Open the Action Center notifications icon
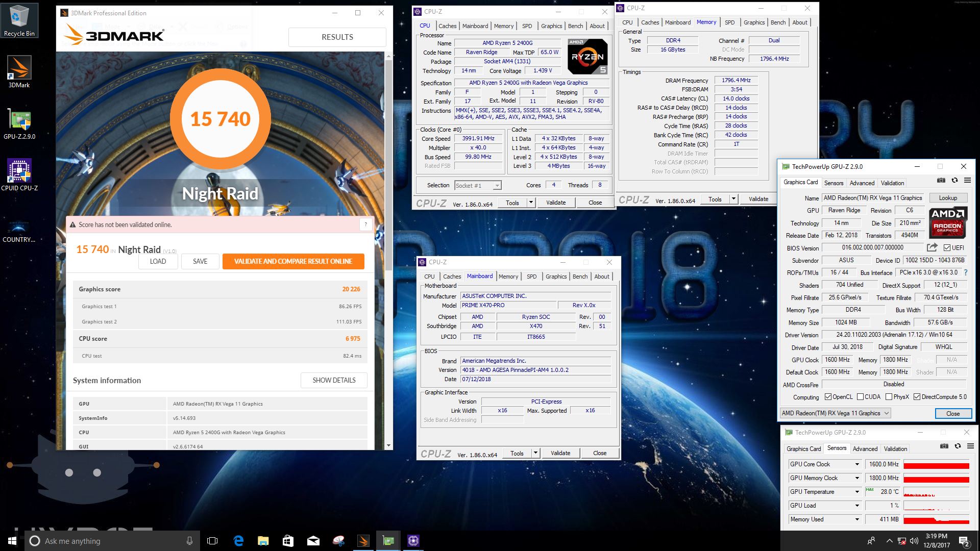Image resolution: width=980 pixels, height=551 pixels. [964, 541]
